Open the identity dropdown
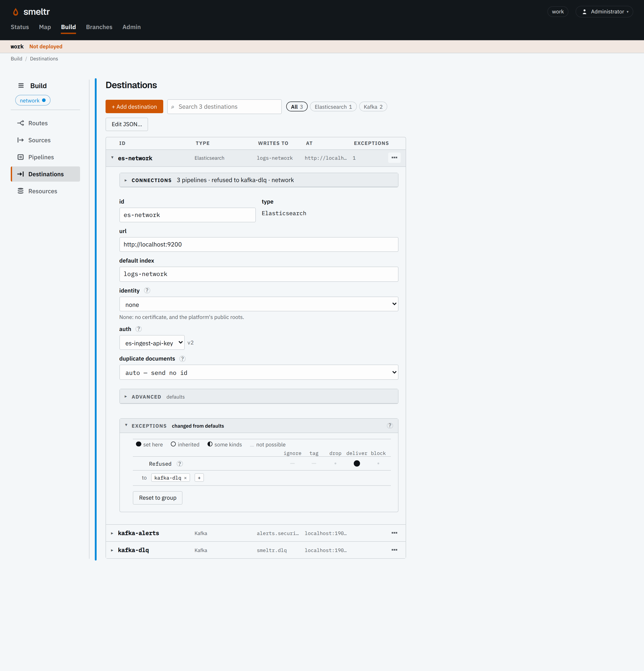Image resolution: width=644 pixels, height=671 pixels. [259, 304]
